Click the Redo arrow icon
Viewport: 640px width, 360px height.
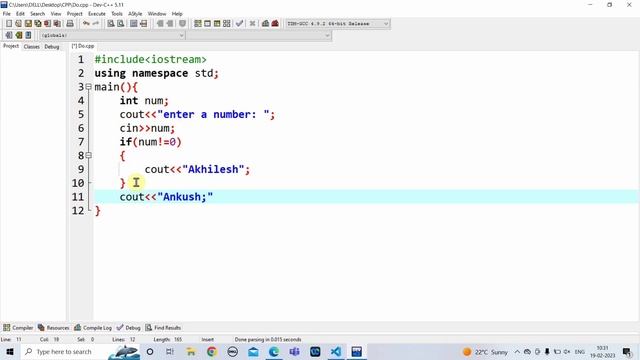coord(96,24)
